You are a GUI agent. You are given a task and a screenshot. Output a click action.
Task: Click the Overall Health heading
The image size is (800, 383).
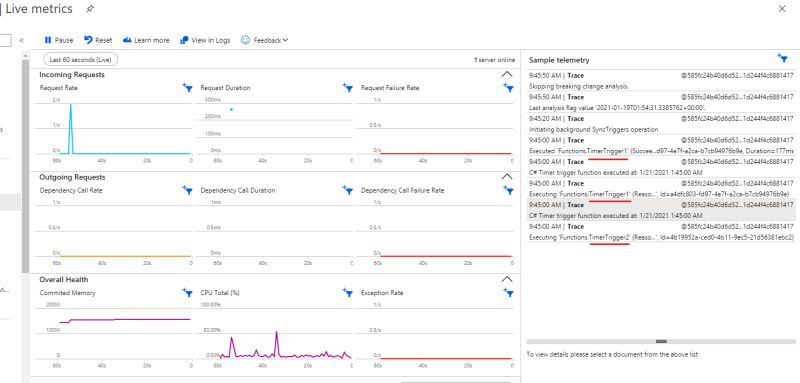65,279
